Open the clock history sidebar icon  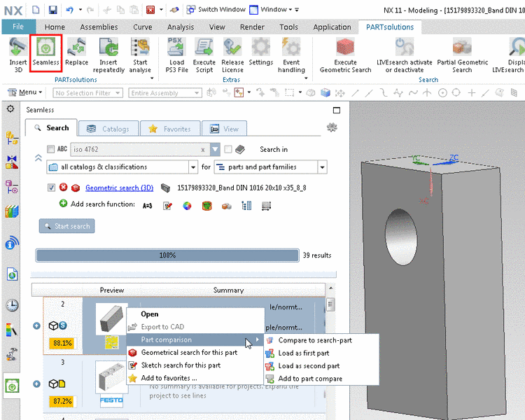12,305
